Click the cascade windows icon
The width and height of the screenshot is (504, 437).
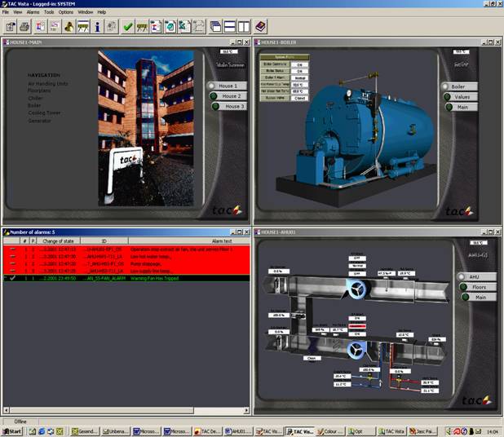pyautogui.click(x=215, y=27)
